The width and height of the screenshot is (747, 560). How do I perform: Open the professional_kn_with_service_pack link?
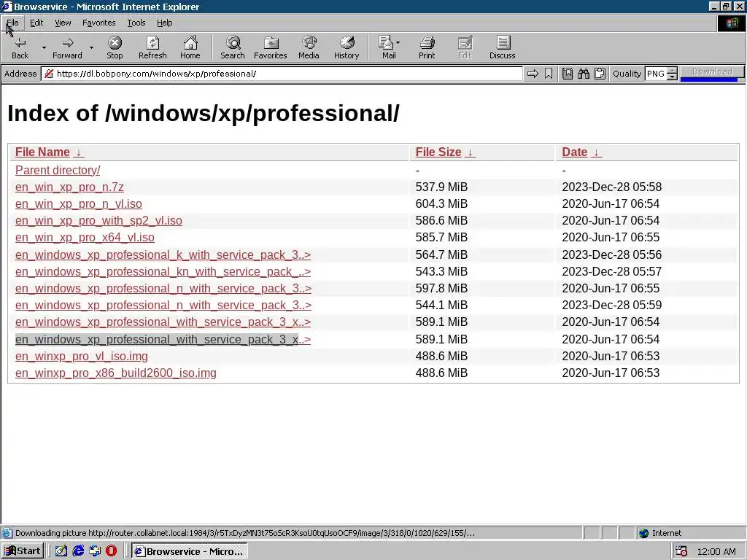pyautogui.click(x=163, y=271)
